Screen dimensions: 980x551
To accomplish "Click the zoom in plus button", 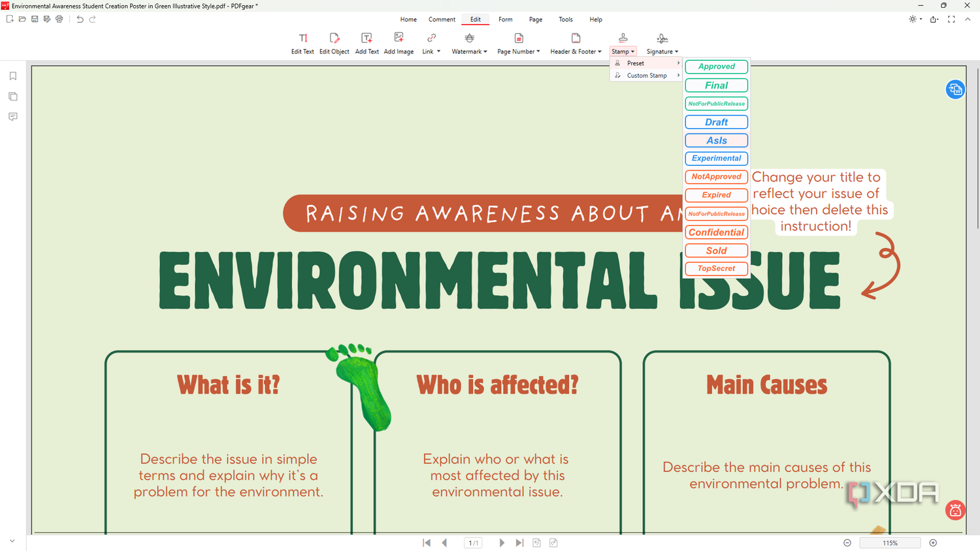I will click(933, 543).
